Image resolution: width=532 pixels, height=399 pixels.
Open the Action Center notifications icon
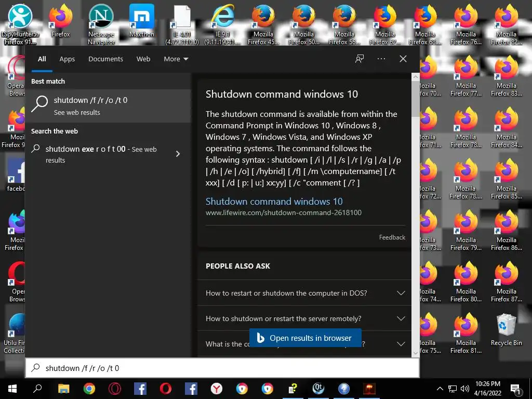[x=515, y=389]
